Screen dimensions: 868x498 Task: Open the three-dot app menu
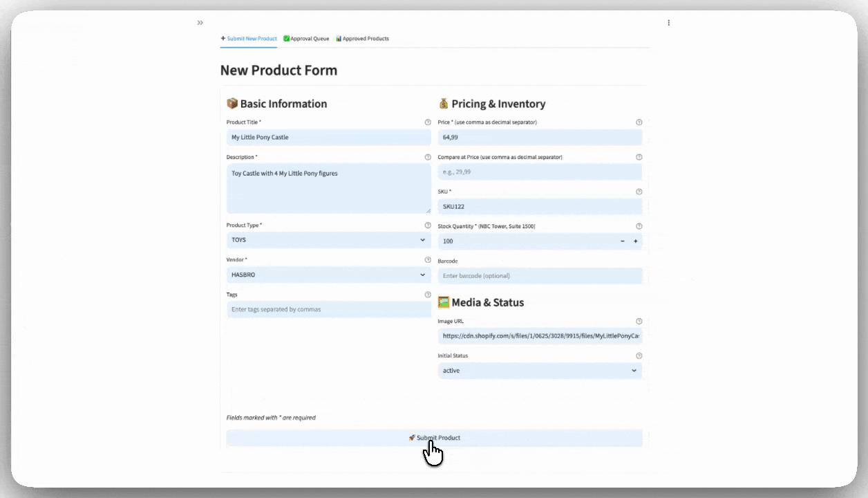(x=668, y=23)
